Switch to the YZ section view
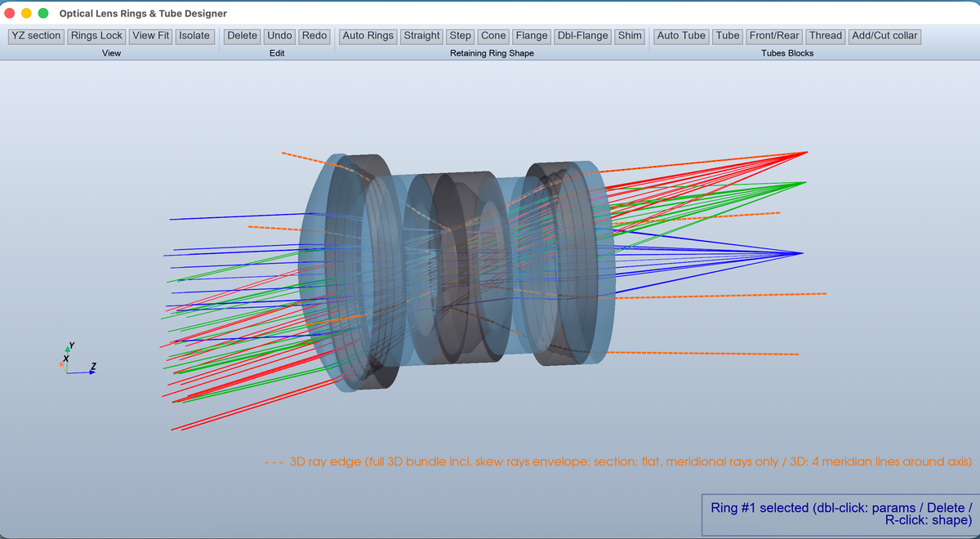 pyautogui.click(x=36, y=36)
